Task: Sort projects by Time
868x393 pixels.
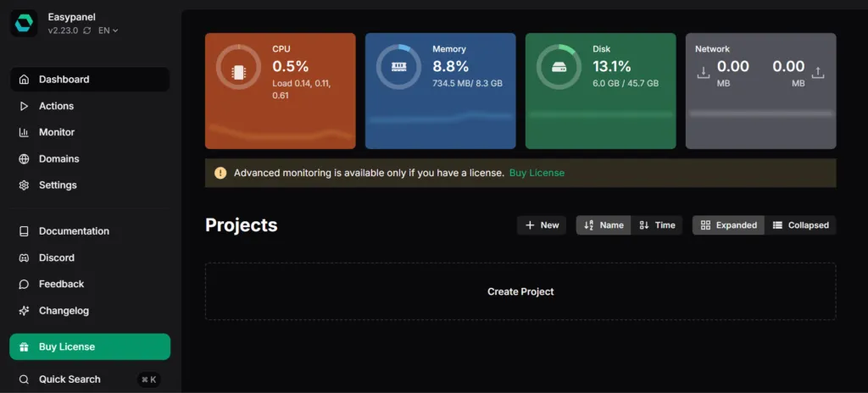Action: 657,225
